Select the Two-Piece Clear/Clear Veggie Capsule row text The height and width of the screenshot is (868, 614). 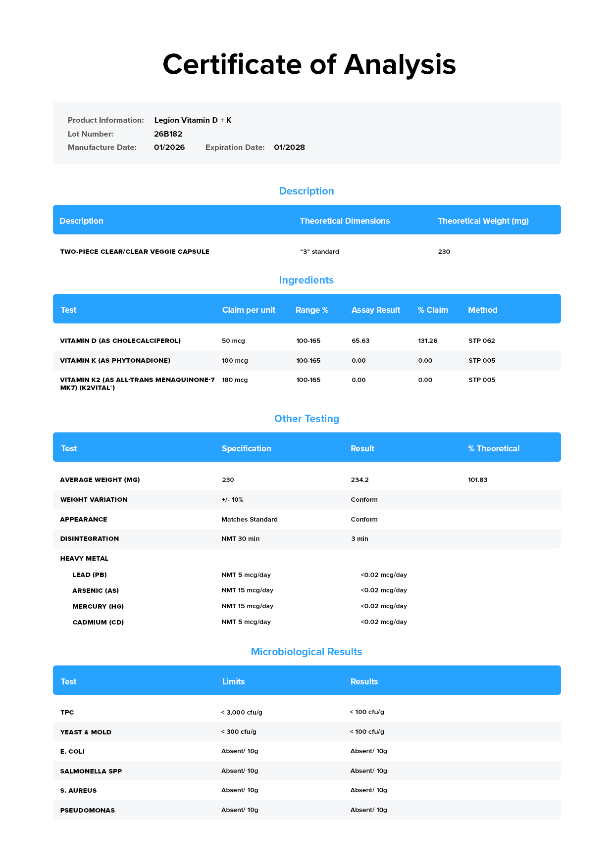click(x=135, y=252)
